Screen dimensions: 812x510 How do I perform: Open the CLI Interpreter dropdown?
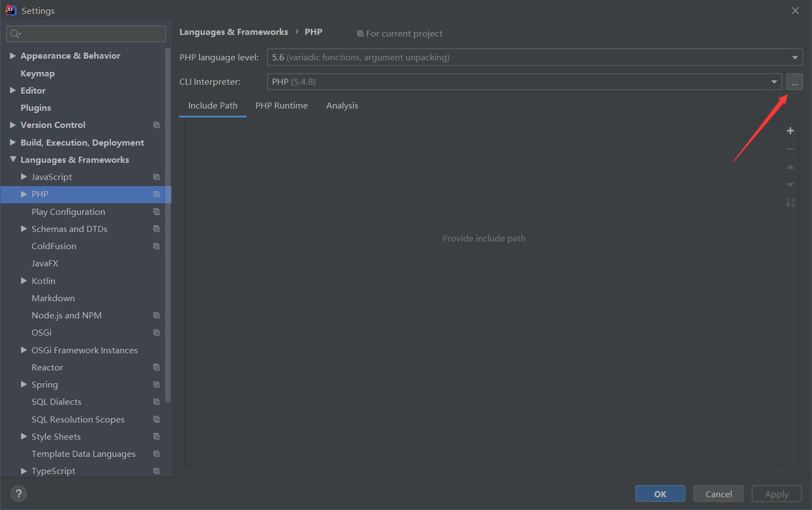pyautogui.click(x=775, y=81)
